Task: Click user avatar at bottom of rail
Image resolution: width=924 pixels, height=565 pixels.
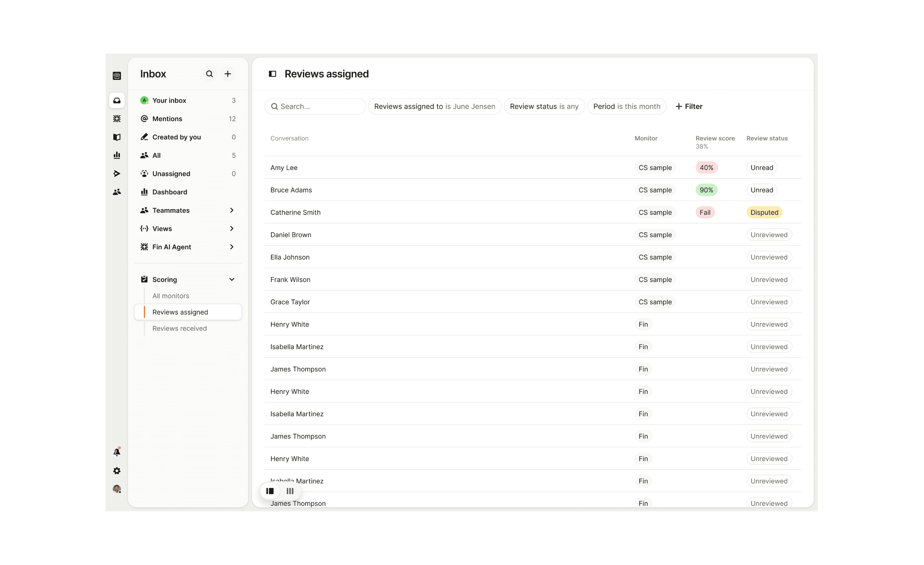Action: point(117,489)
